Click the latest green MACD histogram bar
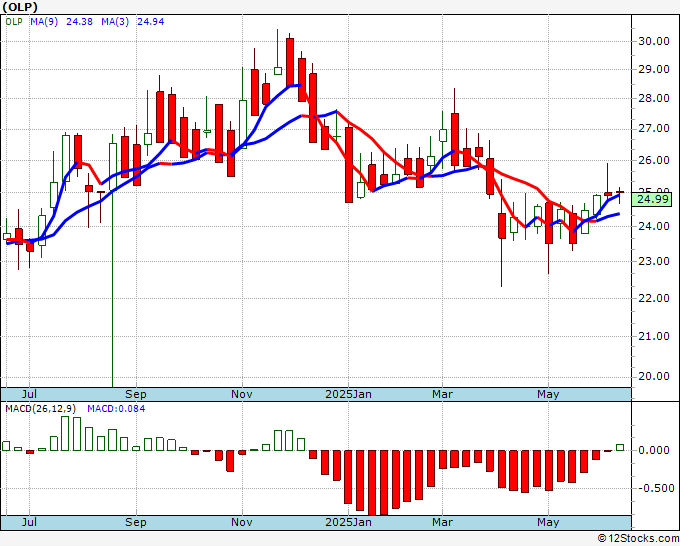Screen dimensions: 680x546 620,448
